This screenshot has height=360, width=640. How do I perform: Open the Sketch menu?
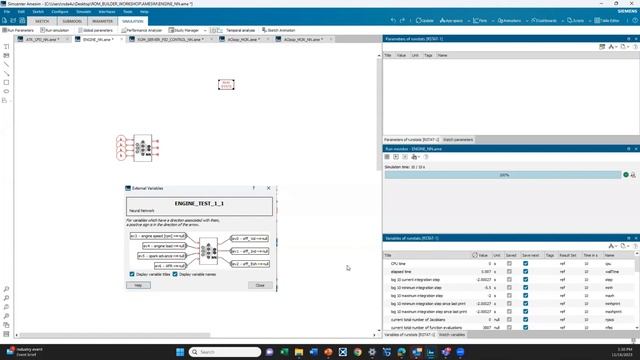pos(38,12)
